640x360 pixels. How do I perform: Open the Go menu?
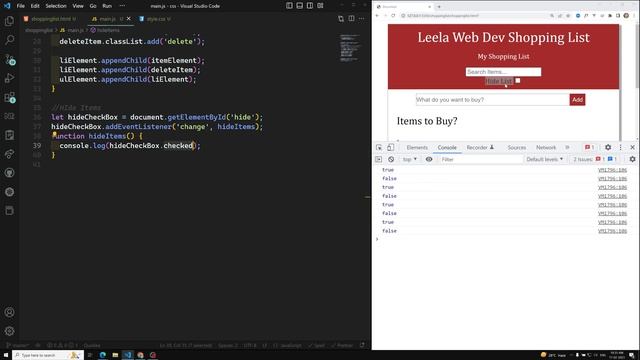(93, 6)
